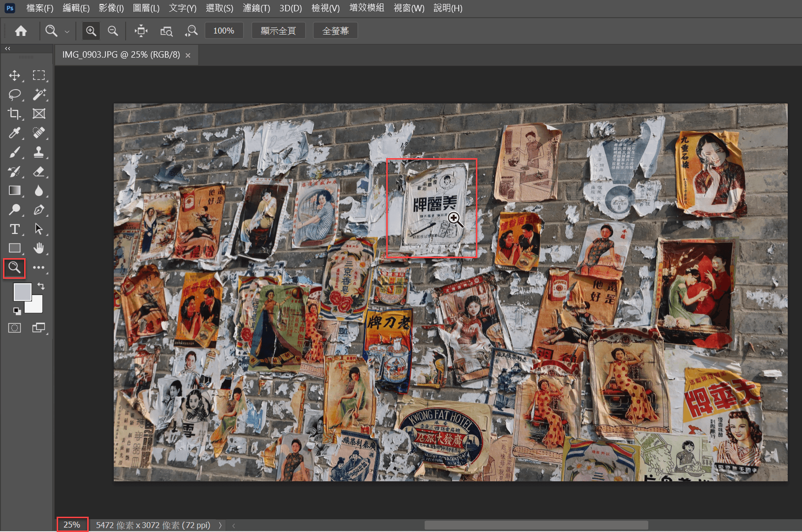The image size is (802, 532).
Task: Open the 增效模組 menu
Action: [x=367, y=8]
